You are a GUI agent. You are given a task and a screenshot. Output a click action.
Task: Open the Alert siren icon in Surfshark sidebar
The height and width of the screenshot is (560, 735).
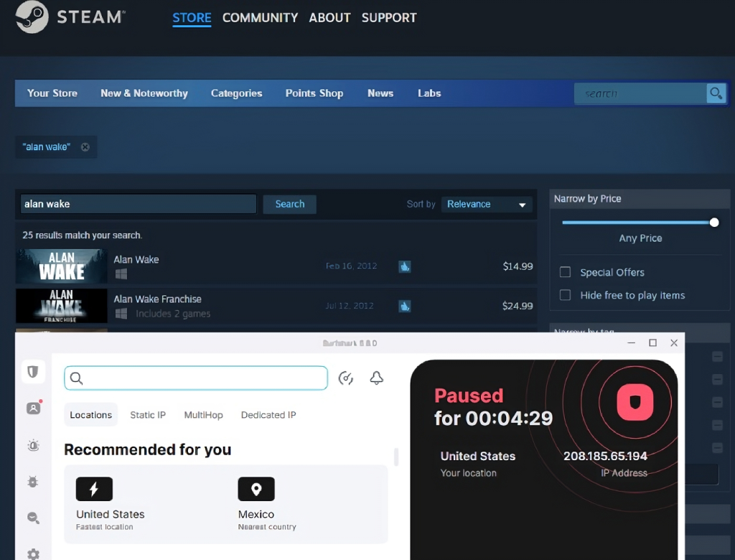[33, 445]
